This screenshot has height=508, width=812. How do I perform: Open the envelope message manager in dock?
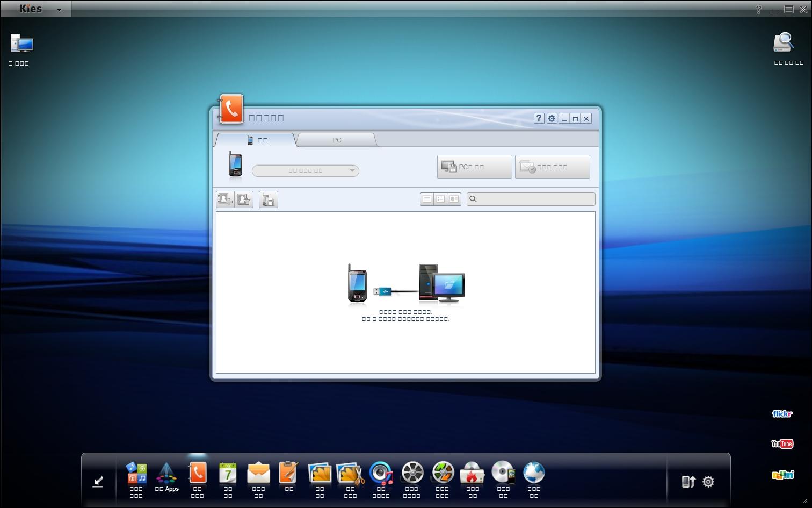[x=258, y=474]
